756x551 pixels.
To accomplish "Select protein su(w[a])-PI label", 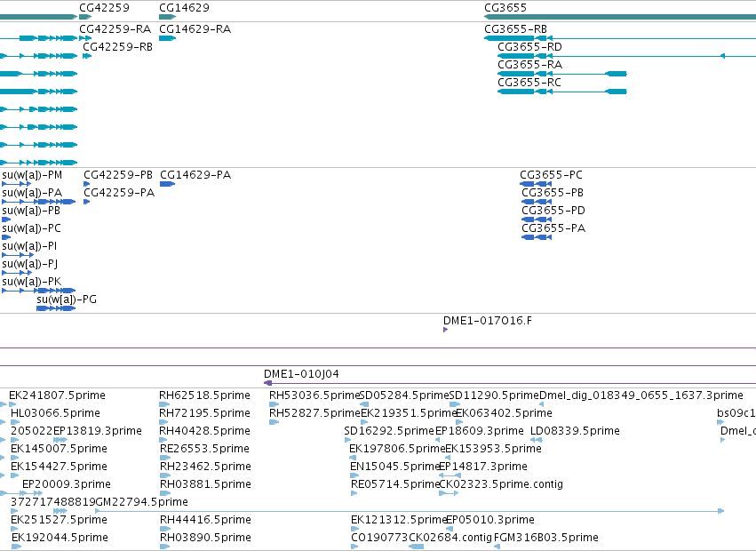I will click(x=29, y=246).
